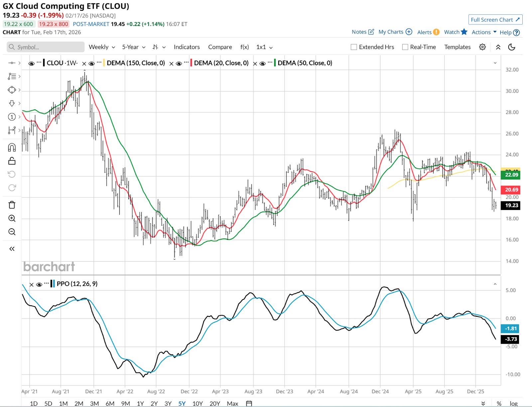The height and width of the screenshot is (407, 532).
Task: Collapse the chart header with double chevron
Action: pos(498,47)
